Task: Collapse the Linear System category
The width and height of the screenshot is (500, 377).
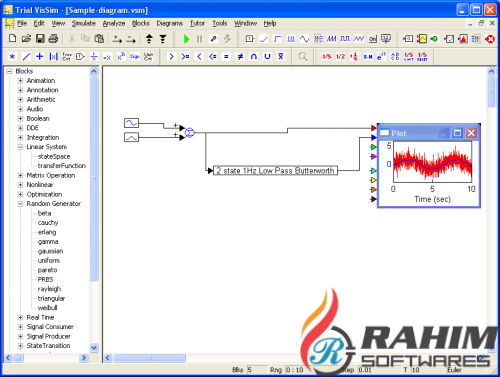Action: pos(20,147)
